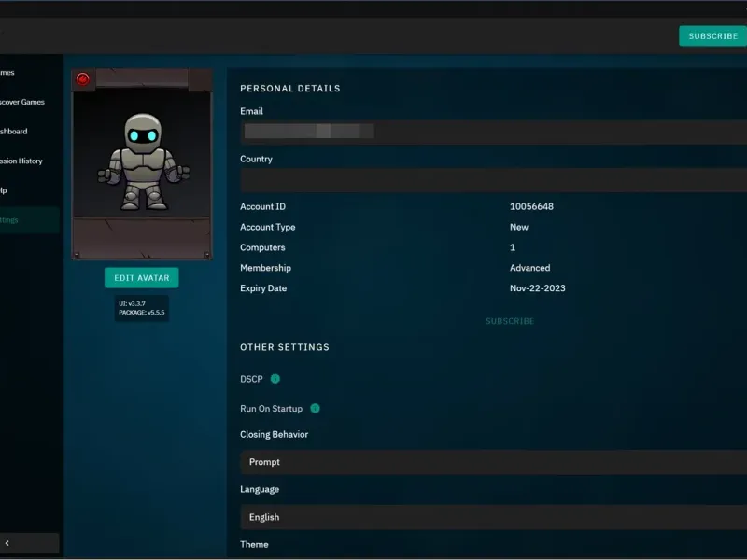Click the robot avatar image
The width and height of the screenshot is (747, 560).
(x=143, y=161)
